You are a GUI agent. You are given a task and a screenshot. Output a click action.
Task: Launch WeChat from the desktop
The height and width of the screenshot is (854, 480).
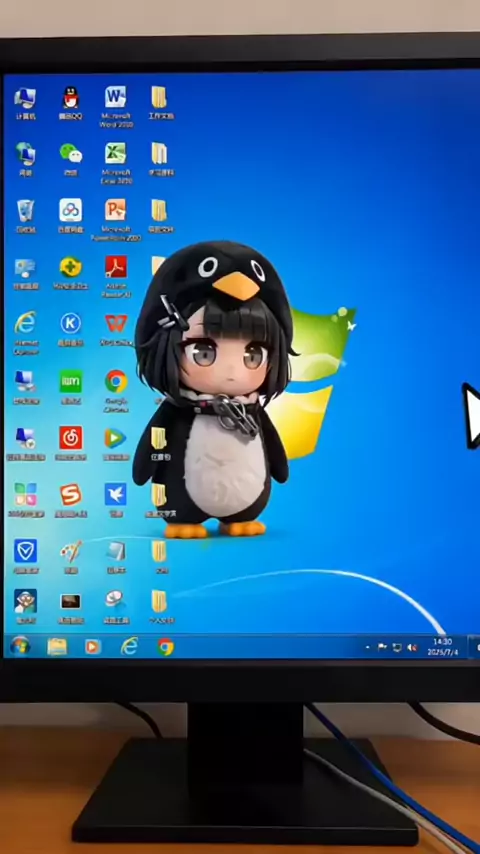click(x=71, y=154)
